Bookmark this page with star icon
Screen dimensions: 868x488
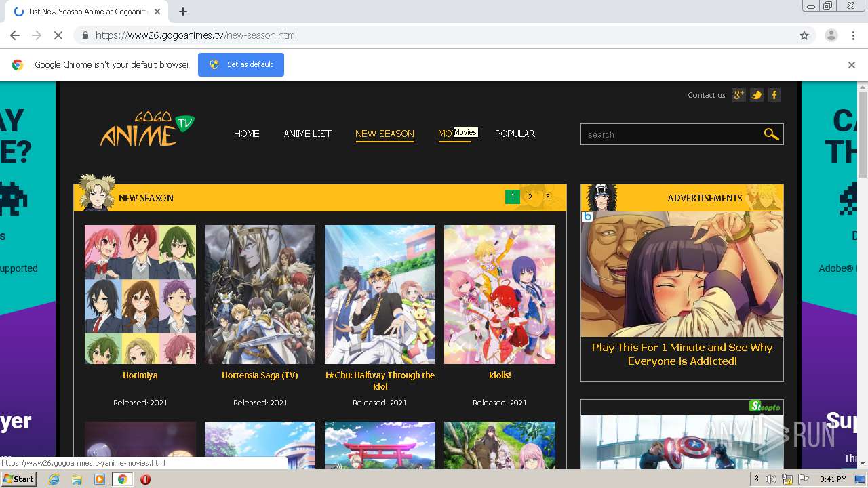pos(804,35)
